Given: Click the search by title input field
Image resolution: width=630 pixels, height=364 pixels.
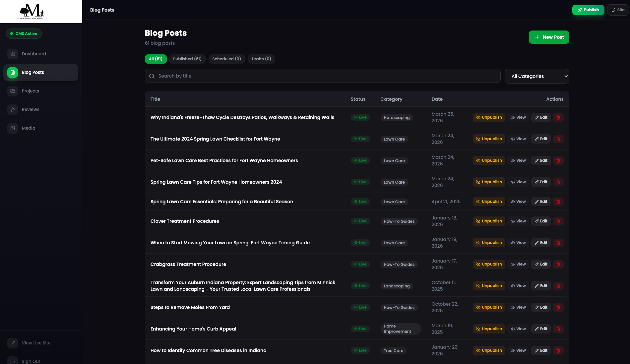Looking at the screenshot, I should click(x=322, y=76).
